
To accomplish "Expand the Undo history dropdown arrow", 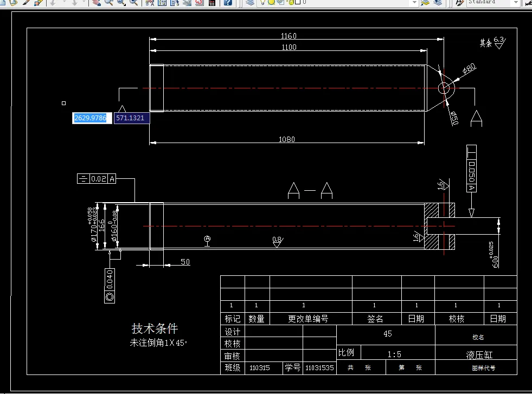I will point(64,2).
